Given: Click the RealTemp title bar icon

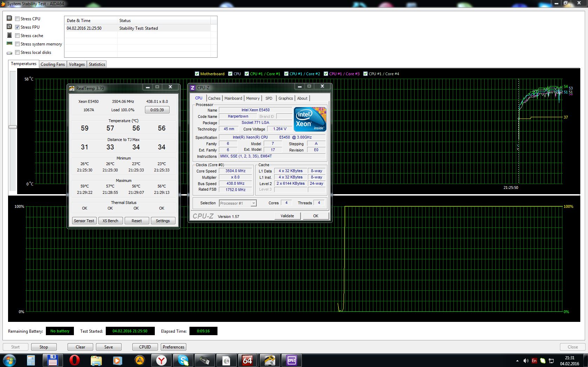Looking at the screenshot, I should (x=72, y=88).
